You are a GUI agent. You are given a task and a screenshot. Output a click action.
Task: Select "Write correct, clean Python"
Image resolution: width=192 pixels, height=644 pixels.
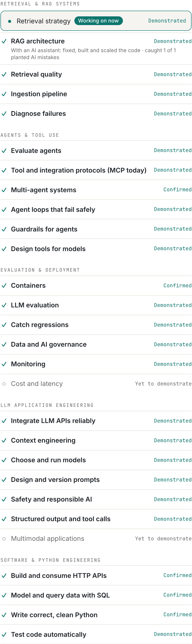(x=54, y=615)
